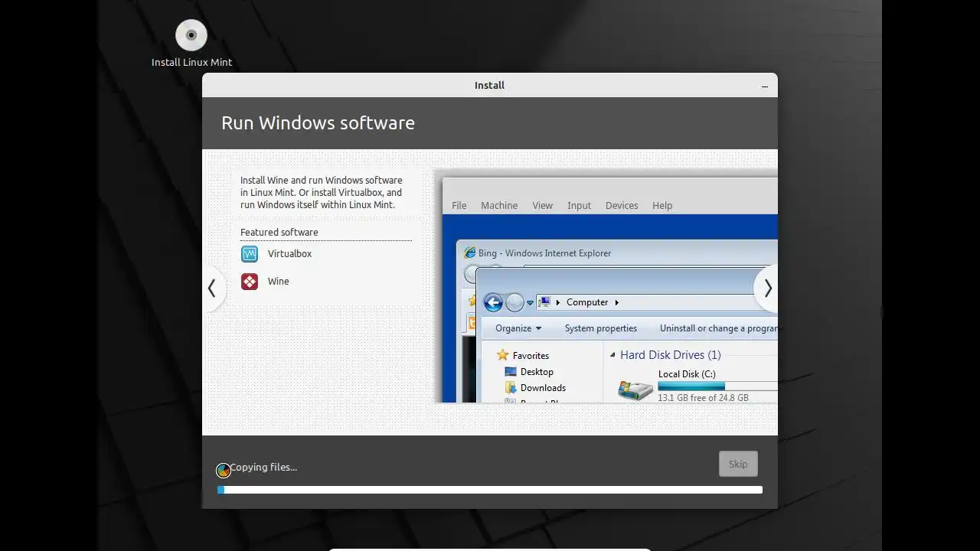The width and height of the screenshot is (980, 551).
Task: Click Uninstall or change a program
Action: click(x=718, y=328)
